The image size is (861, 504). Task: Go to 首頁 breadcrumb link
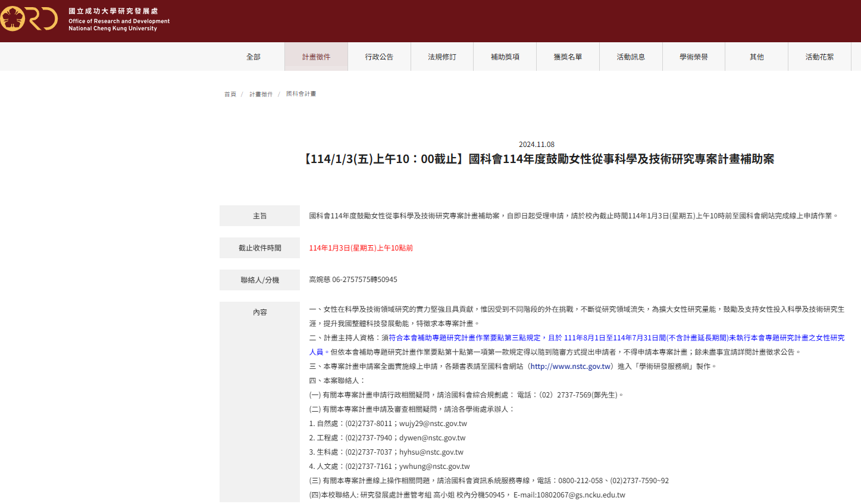coord(230,95)
